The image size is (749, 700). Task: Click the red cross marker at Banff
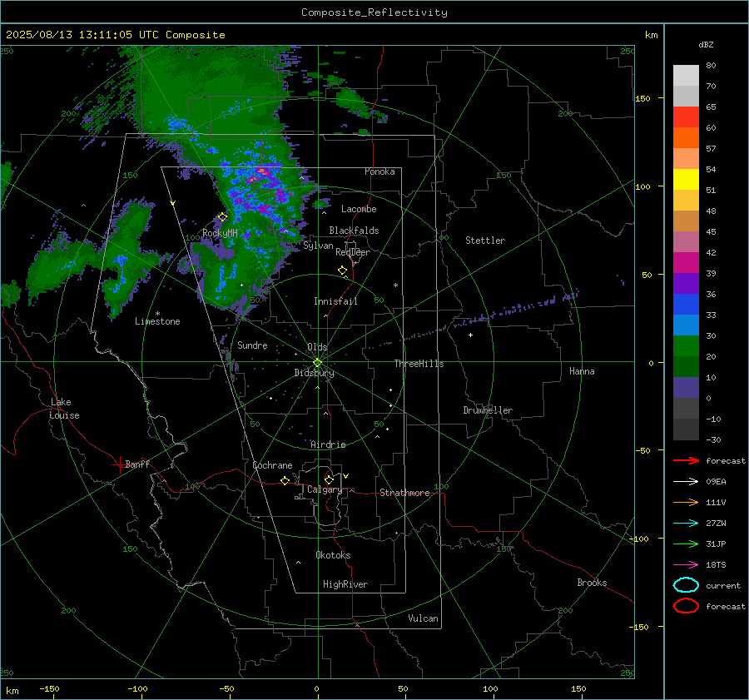[x=119, y=464]
